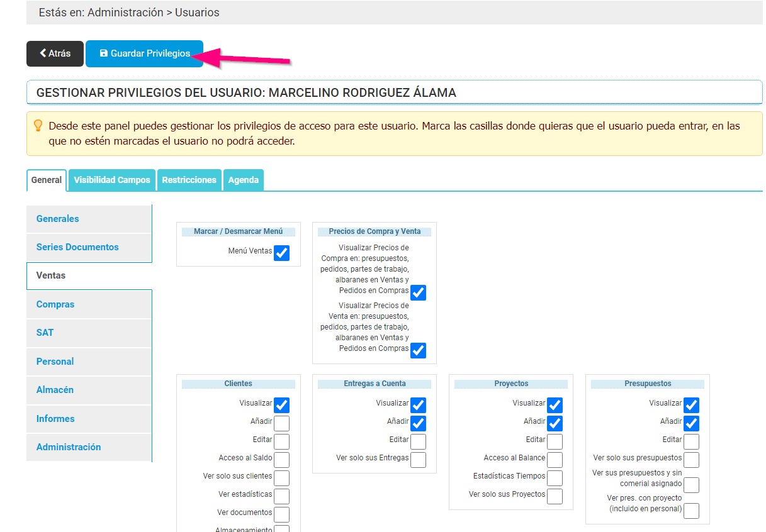Enable Estadísticas Tiempos for Proyectos

pos(555,478)
